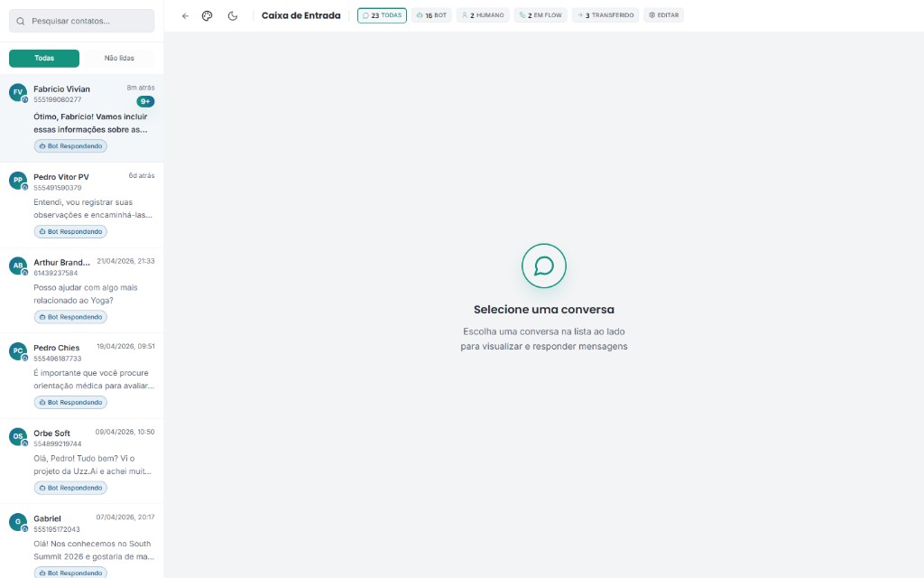
Task: Open the color palette theme icon
Action: coord(207,16)
